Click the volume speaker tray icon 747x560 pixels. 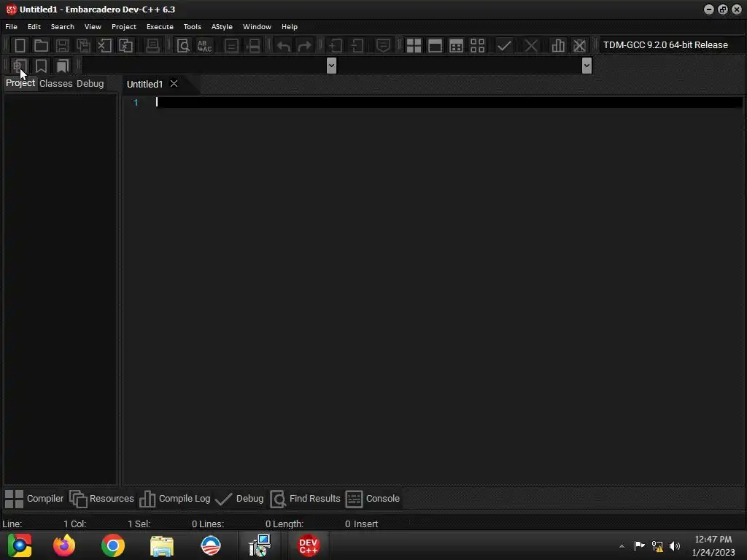tap(675, 545)
